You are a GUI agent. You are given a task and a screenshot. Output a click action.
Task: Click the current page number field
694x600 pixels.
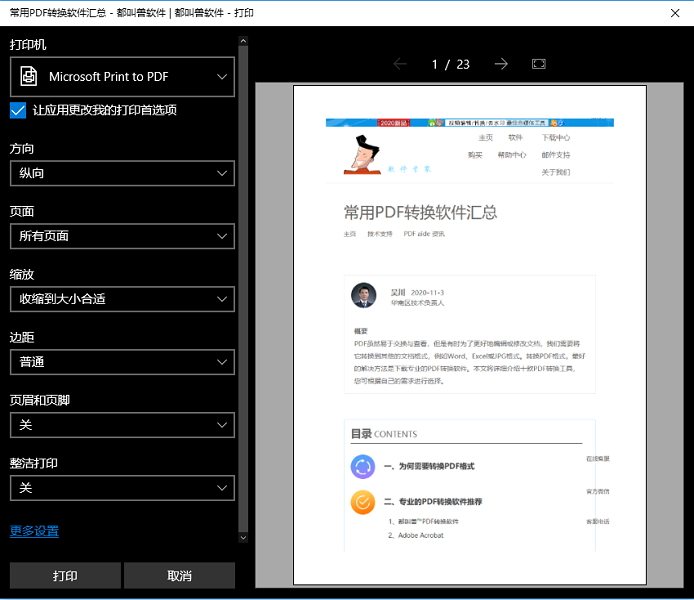pyautogui.click(x=435, y=64)
